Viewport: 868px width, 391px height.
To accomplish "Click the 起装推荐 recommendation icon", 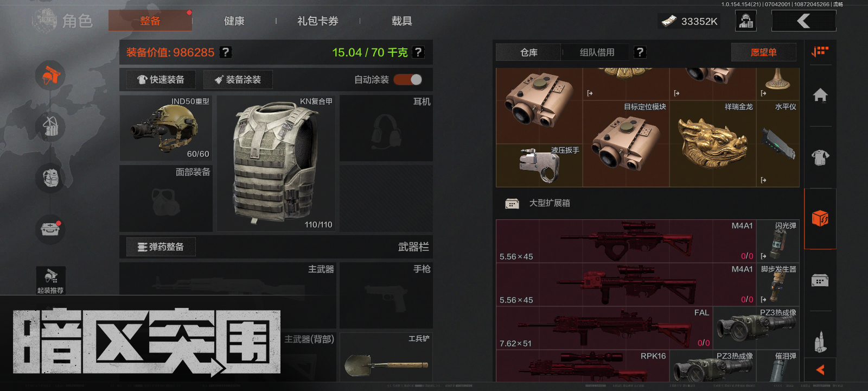I will click(50, 280).
